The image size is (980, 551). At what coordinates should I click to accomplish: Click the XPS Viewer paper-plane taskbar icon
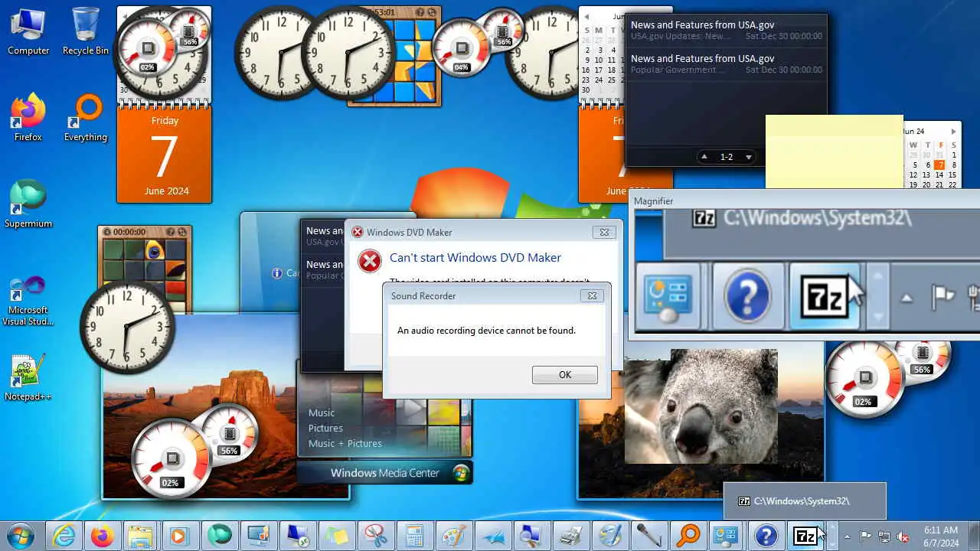pos(492,536)
